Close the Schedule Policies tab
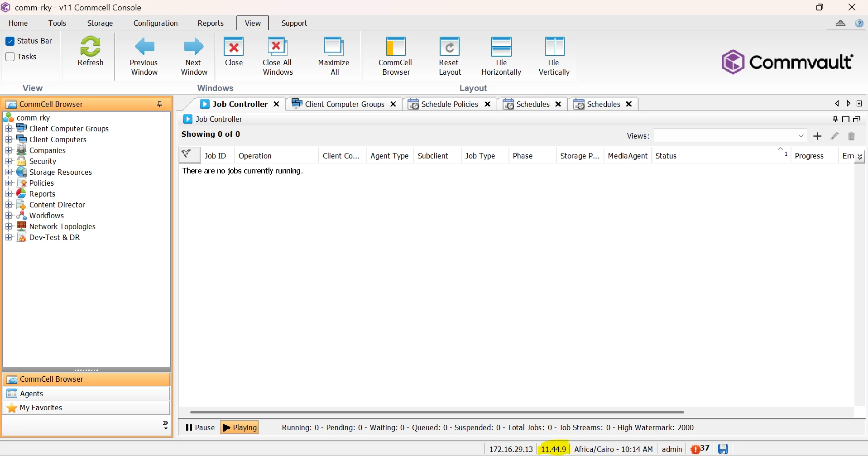 (x=488, y=104)
